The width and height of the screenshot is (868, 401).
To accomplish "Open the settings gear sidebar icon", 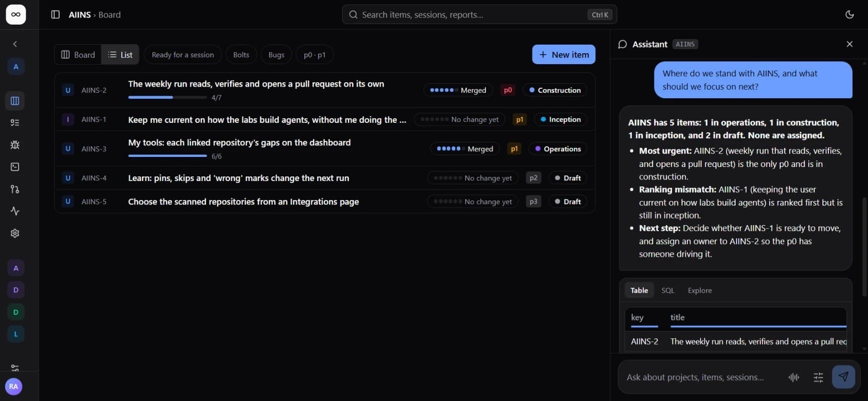I will 15,233.
